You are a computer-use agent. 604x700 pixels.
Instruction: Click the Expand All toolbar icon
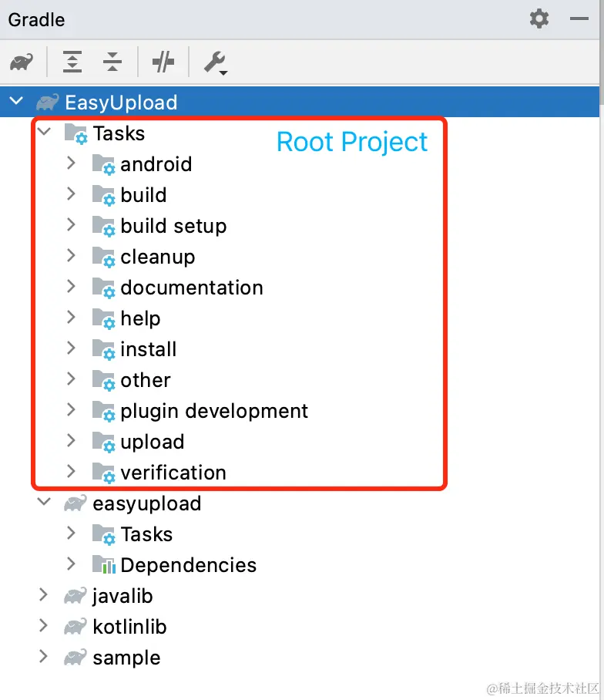(72, 62)
